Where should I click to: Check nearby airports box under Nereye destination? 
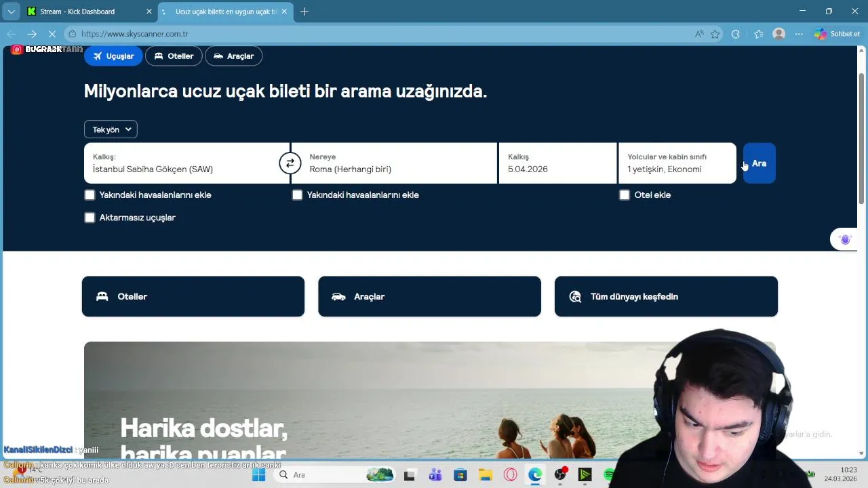pos(297,195)
